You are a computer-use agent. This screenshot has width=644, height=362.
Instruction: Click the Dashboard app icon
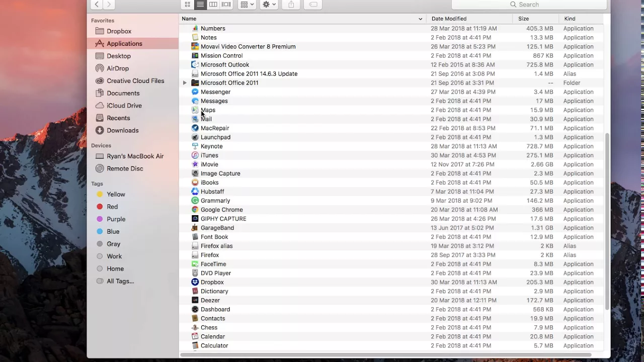pyautogui.click(x=195, y=309)
